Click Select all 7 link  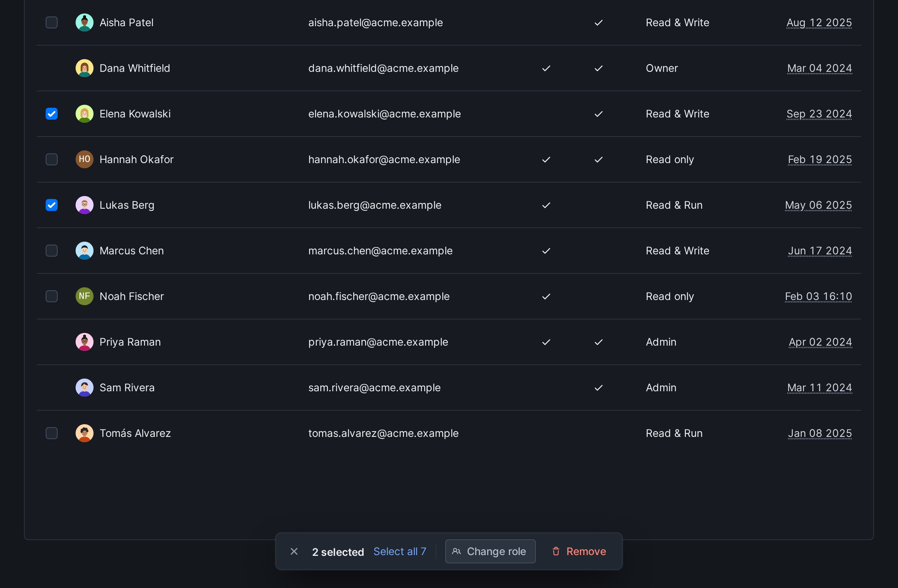(x=400, y=552)
